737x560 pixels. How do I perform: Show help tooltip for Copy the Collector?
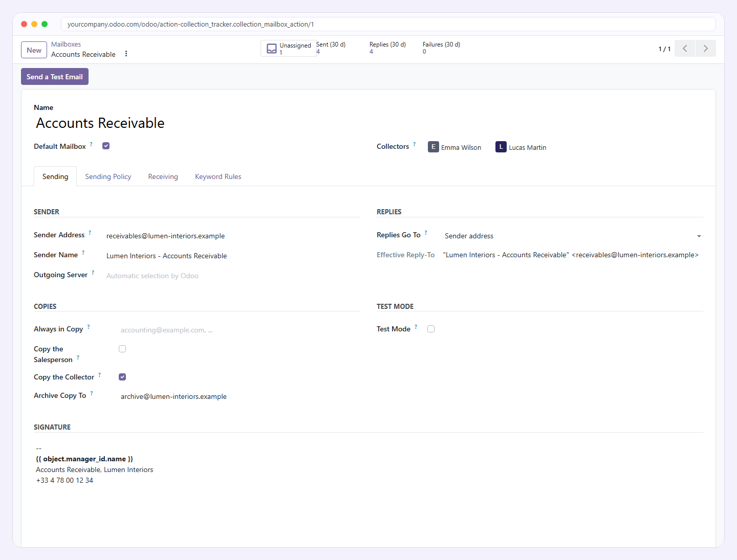coord(100,375)
